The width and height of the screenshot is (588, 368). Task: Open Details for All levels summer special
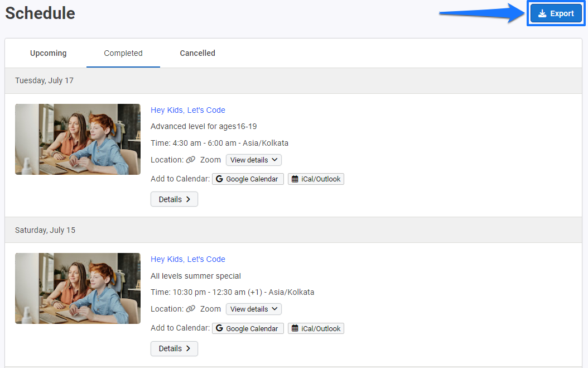(x=174, y=348)
